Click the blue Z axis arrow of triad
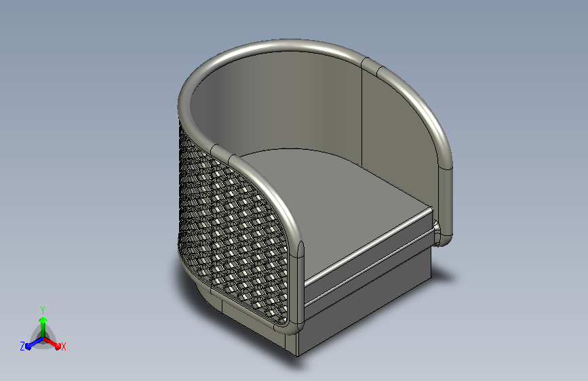Image resolution: width=588 pixels, height=381 pixels. (x=35, y=343)
